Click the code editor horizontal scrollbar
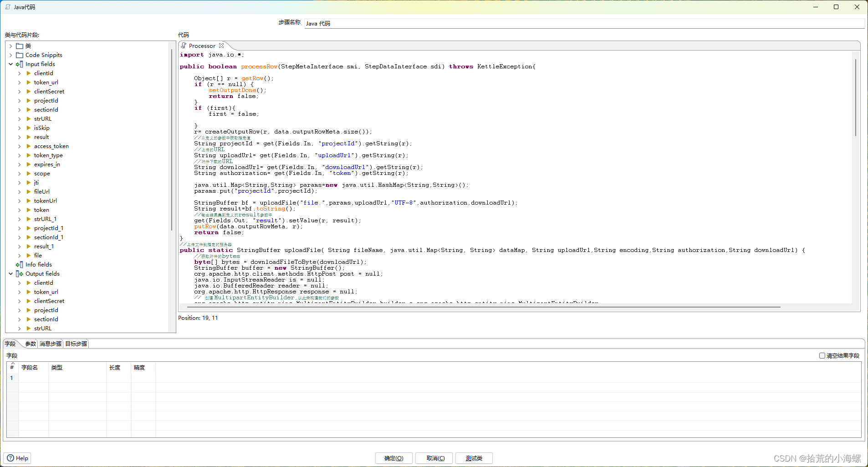This screenshot has height=467, width=868. click(483, 307)
